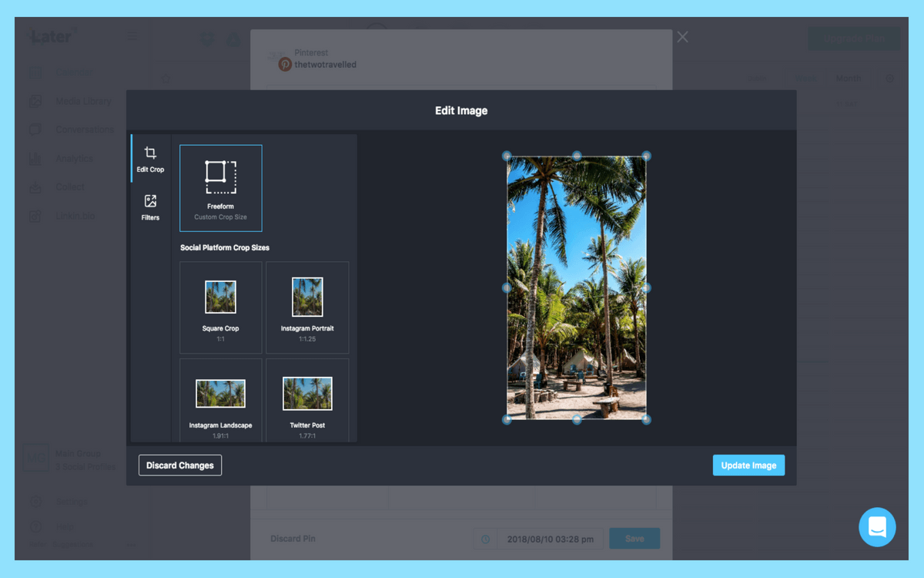
Task: Click the Update Image button
Action: click(748, 465)
